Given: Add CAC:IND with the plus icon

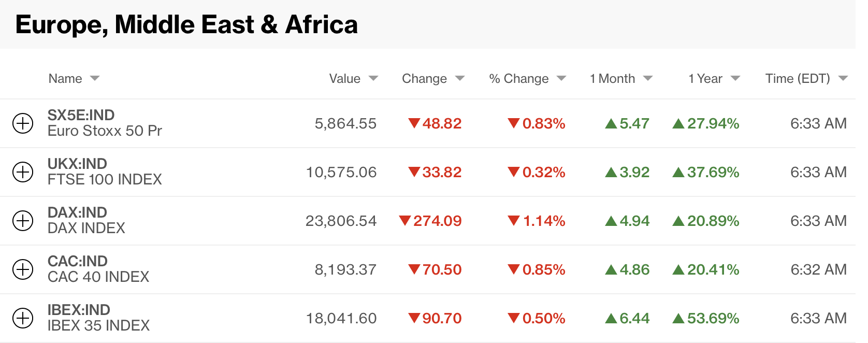Looking at the screenshot, I should click(23, 269).
